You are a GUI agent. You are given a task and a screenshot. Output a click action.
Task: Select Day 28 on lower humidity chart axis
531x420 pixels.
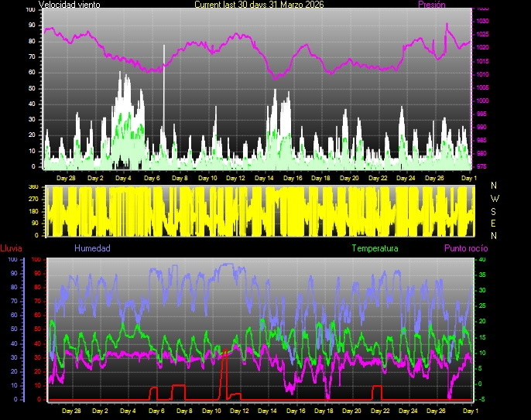click(x=68, y=411)
